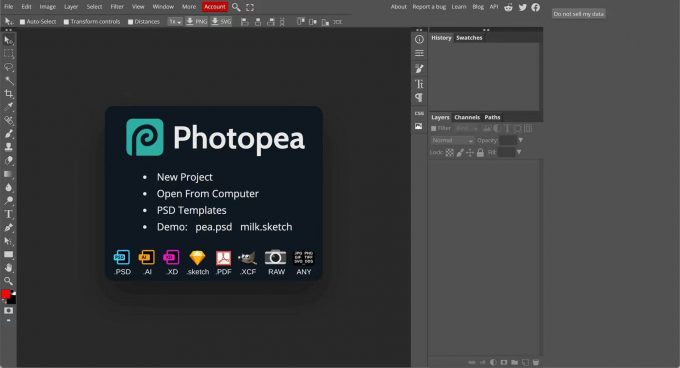Screen dimensions: 680x368
Task: Open the Character panel icon
Action: (419, 84)
